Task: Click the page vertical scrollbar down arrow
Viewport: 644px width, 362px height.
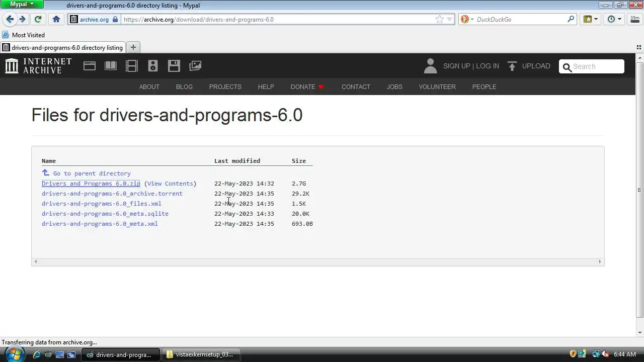Action: [x=640, y=332]
